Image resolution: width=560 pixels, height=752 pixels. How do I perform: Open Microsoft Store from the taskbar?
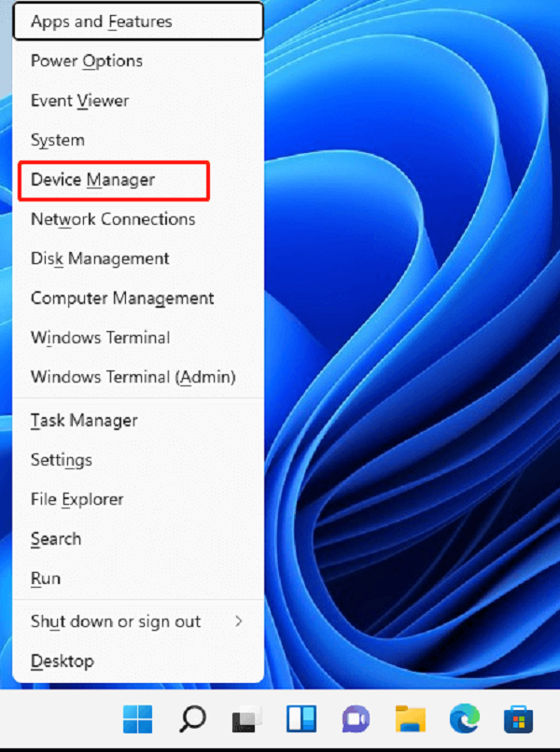(x=518, y=719)
